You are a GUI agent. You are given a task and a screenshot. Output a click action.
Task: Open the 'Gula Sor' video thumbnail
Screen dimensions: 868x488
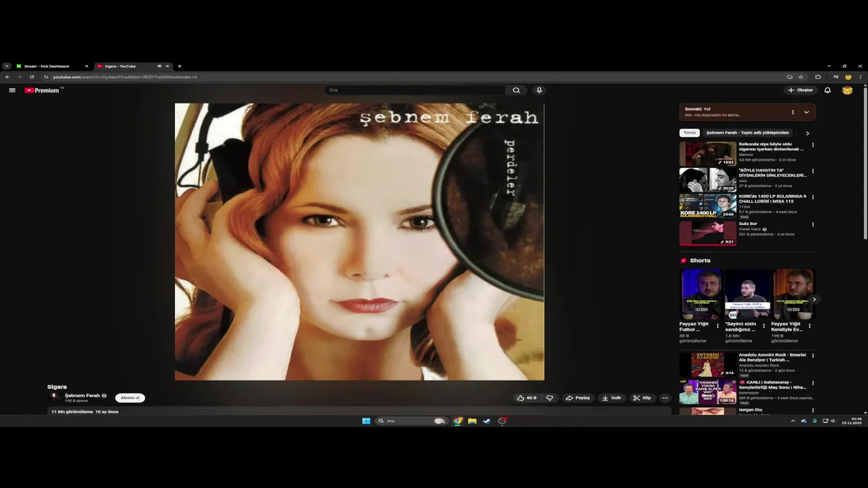[708, 233]
